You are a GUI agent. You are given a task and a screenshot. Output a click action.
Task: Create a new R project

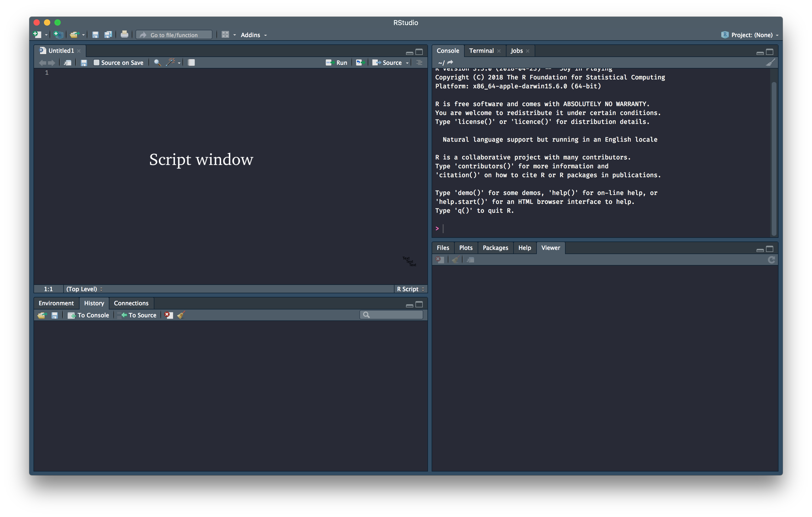(58, 35)
